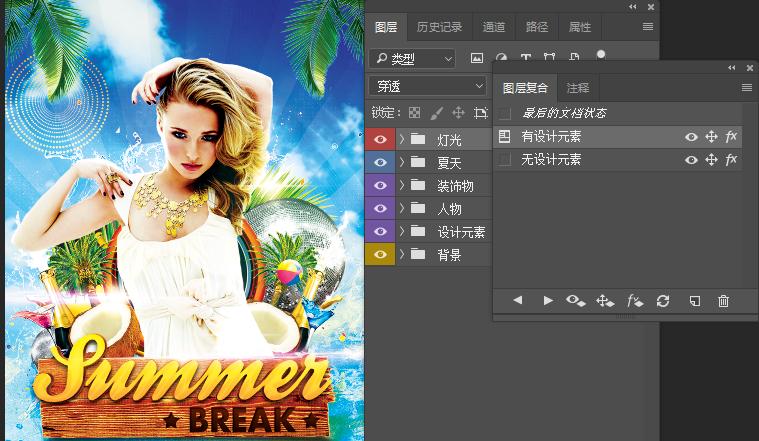Switch to the 路径 tab
The width and height of the screenshot is (759, 441).
tap(536, 27)
